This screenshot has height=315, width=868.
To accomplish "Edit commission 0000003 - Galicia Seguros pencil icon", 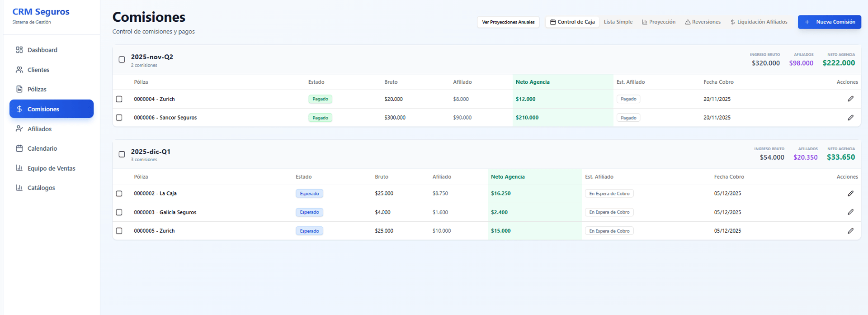I will coord(850,212).
